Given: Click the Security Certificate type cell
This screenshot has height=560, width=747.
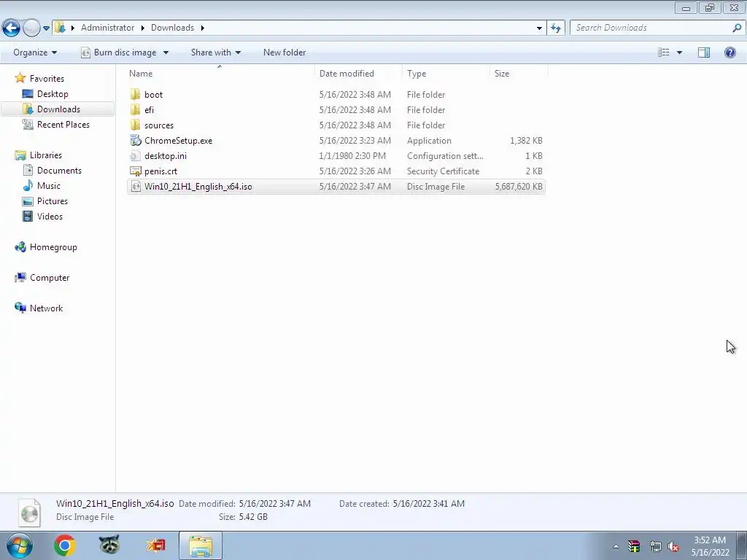Looking at the screenshot, I should (x=443, y=171).
